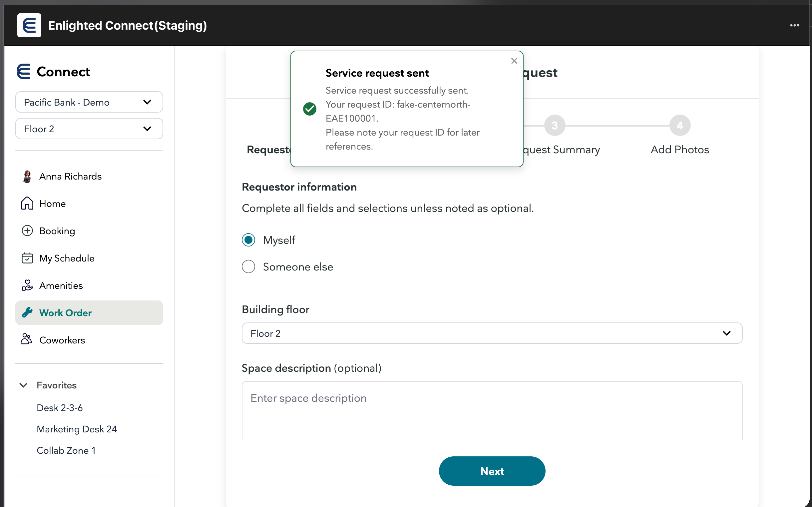812x507 pixels.
Task: Open the Booking menu item
Action: pos(89,231)
